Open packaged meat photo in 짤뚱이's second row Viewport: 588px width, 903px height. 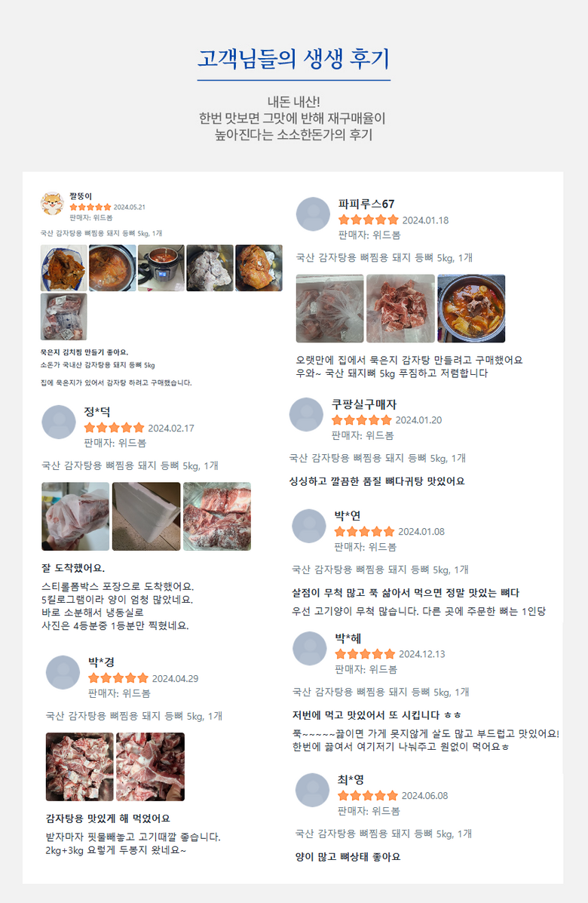click(64, 316)
